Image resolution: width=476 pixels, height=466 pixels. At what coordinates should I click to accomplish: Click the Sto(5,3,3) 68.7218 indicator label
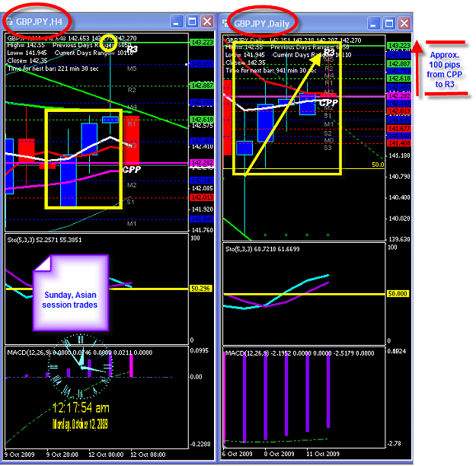tap(263, 249)
